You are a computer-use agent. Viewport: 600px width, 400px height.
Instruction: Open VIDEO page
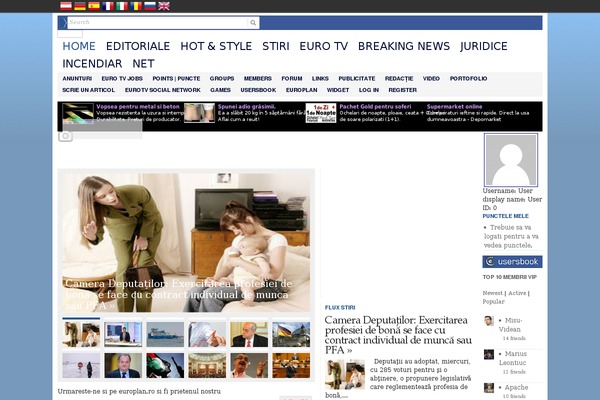(431, 78)
